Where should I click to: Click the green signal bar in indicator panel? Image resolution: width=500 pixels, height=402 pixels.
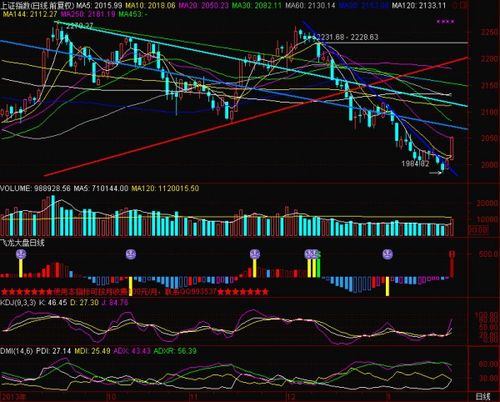[318, 268]
